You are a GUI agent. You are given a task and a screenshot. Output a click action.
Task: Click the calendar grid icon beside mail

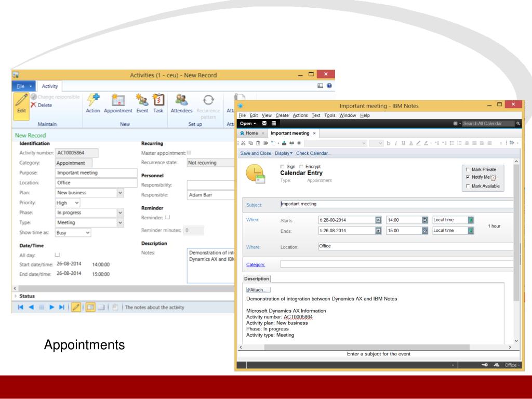pyautogui.click(x=274, y=124)
